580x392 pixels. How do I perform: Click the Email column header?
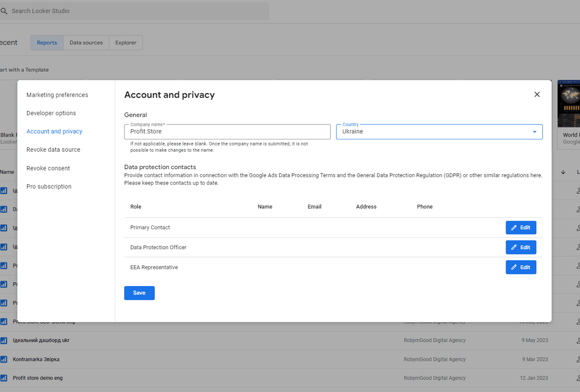click(x=314, y=207)
